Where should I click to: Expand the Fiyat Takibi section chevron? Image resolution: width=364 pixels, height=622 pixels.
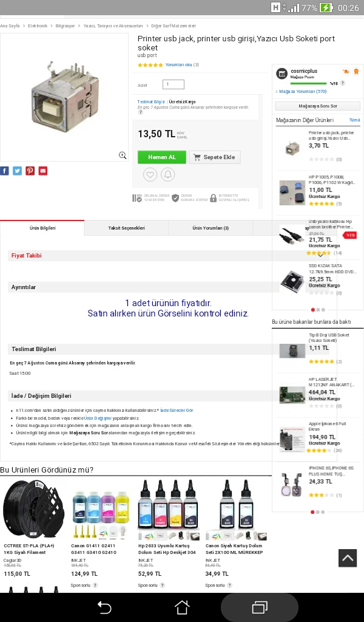tap(320, 256)
